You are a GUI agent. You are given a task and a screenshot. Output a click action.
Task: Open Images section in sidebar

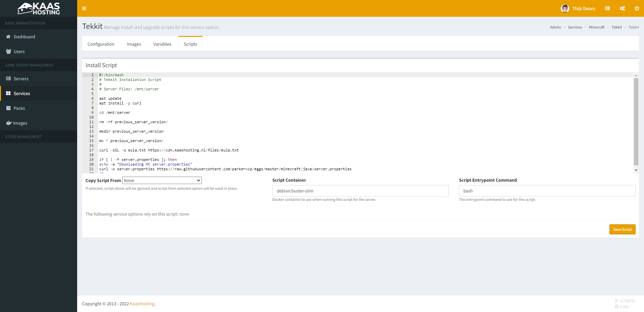click(x=20, y=123)
